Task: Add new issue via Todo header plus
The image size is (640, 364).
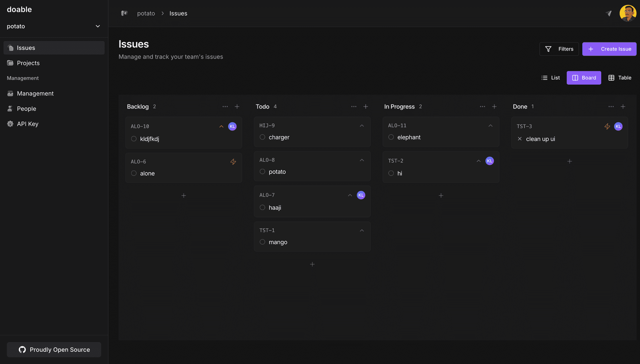Action: (x=366, y=107)
